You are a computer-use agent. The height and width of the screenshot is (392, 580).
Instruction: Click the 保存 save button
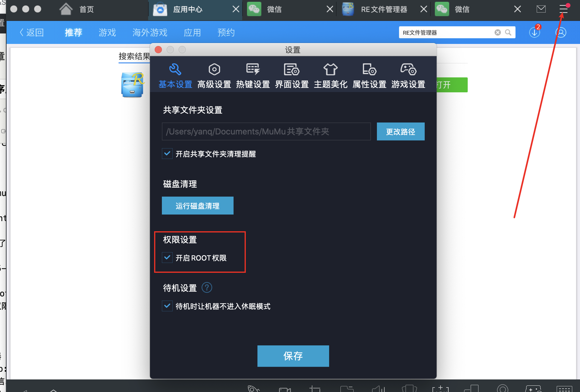[x=293, y=356]
